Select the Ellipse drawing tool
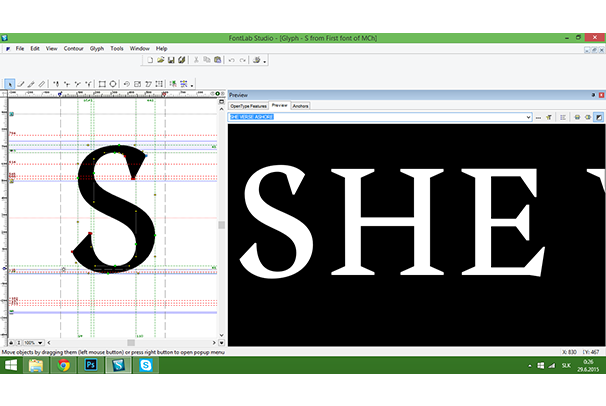The image size is (606, 406). pyautogui.click(x=113, y=84)
